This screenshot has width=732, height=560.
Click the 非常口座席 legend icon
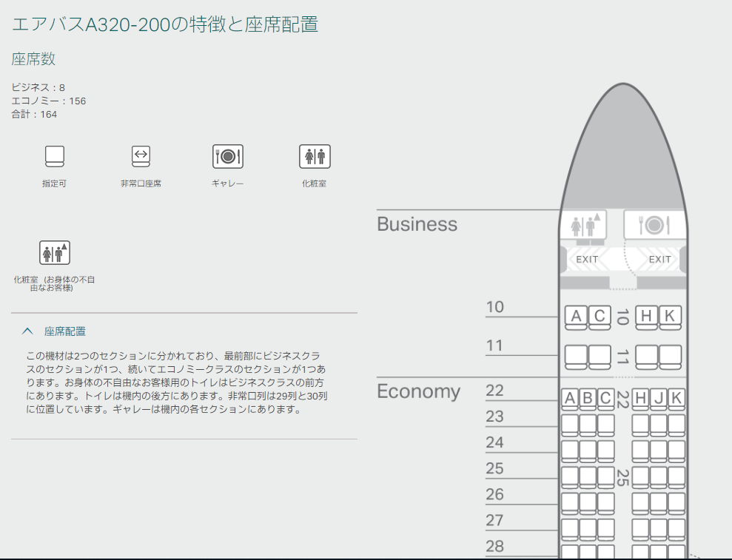coord(141,156)
